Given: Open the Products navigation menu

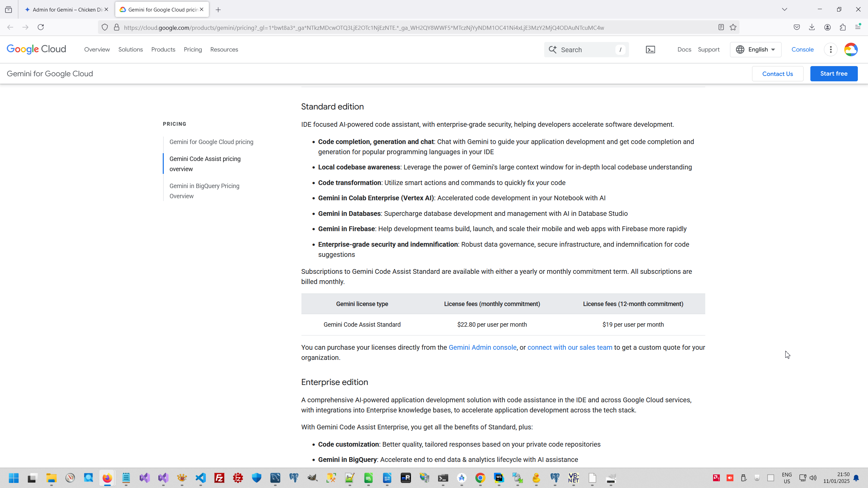Looking at the screenshot, I should (163, 49).
